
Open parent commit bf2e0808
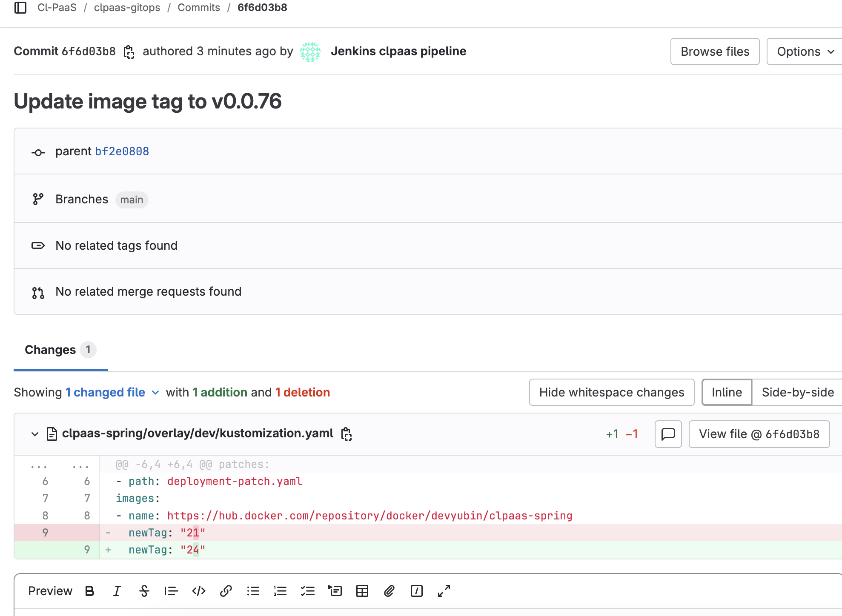point(122,151)
